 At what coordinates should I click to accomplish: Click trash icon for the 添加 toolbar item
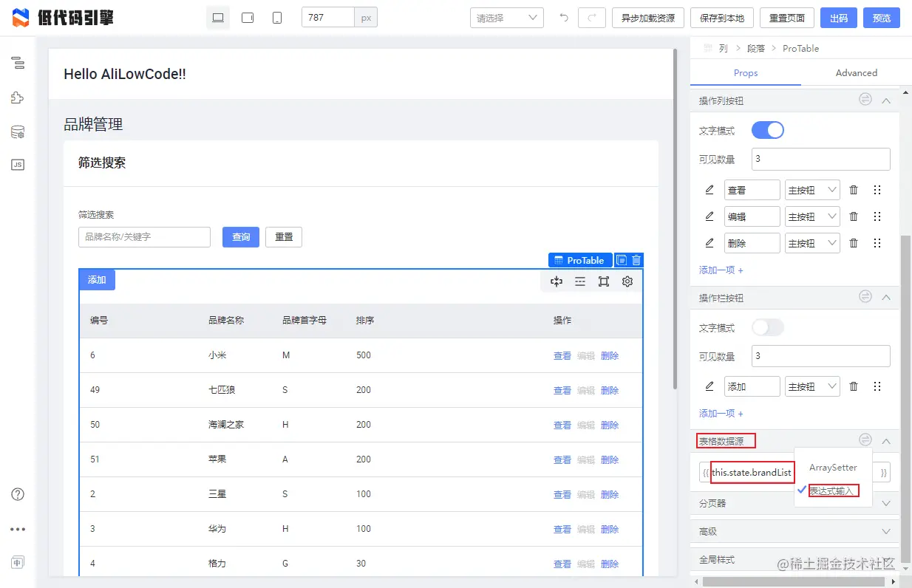pyautogui.click(x=854, y=386)
